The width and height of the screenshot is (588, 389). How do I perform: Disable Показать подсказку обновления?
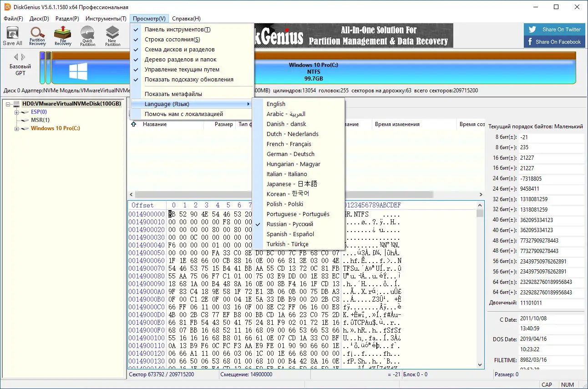pos(192,80)
